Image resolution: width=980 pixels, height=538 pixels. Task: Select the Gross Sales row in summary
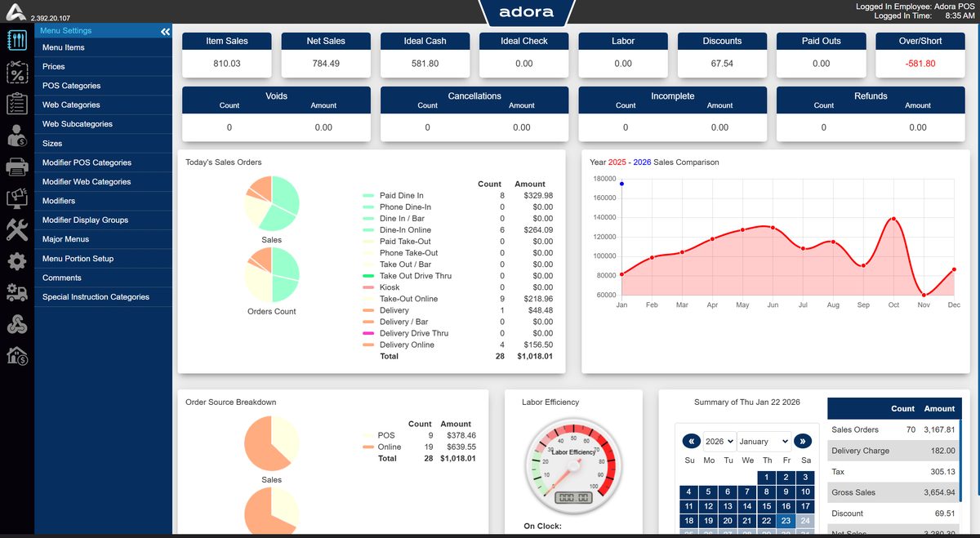(x=892, y=492)
